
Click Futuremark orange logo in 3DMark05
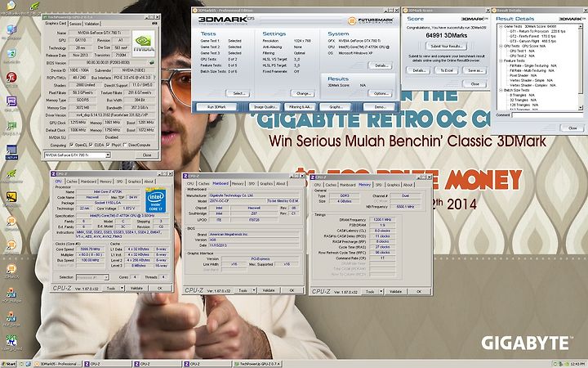click(352, 20)
